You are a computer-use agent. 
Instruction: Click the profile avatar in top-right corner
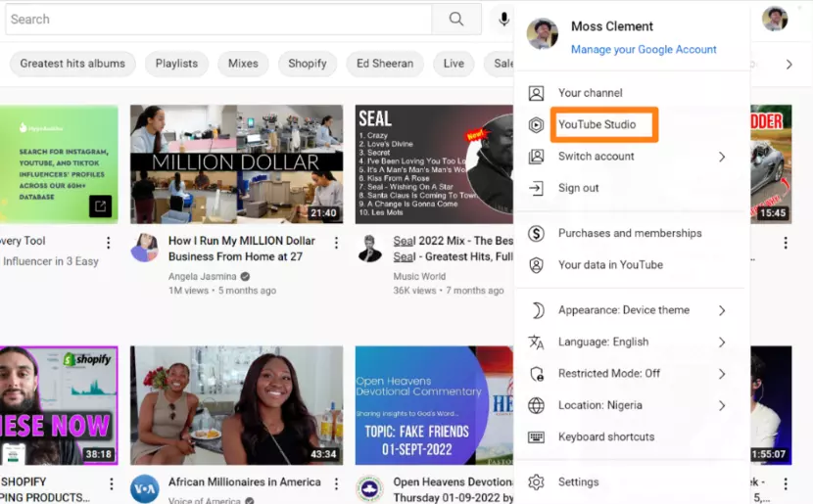coord(775,19)
